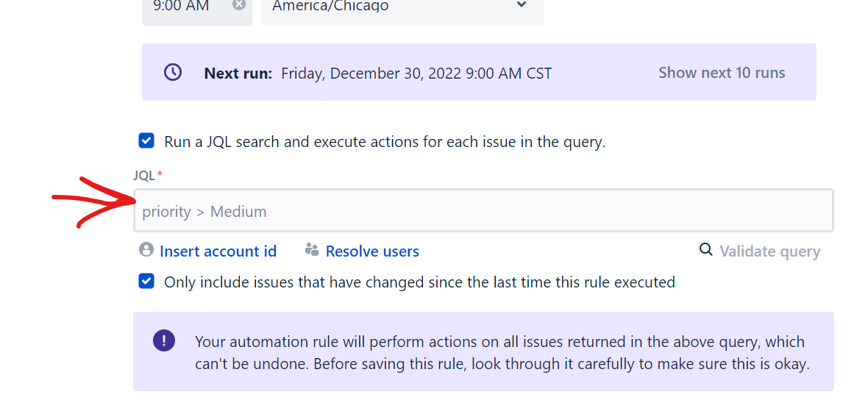Click the person icon for Insert account id
The image size is (868, 411).
tap(146, 249)
